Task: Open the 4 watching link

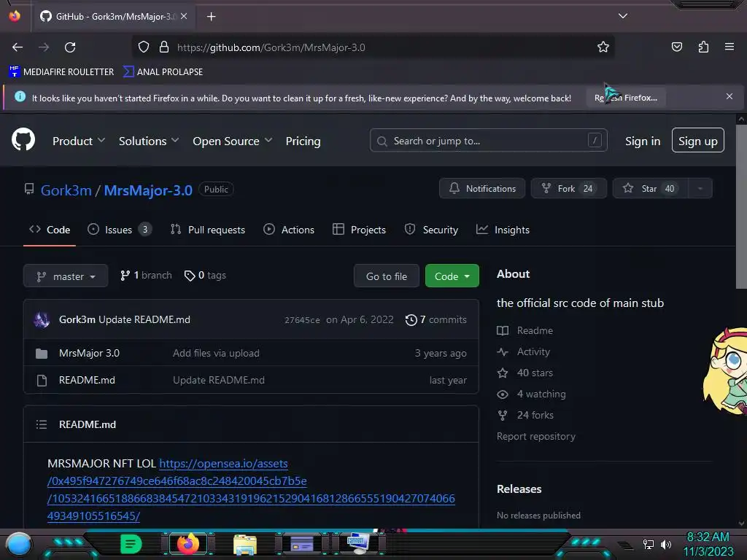Action: (x=531, y=394)
